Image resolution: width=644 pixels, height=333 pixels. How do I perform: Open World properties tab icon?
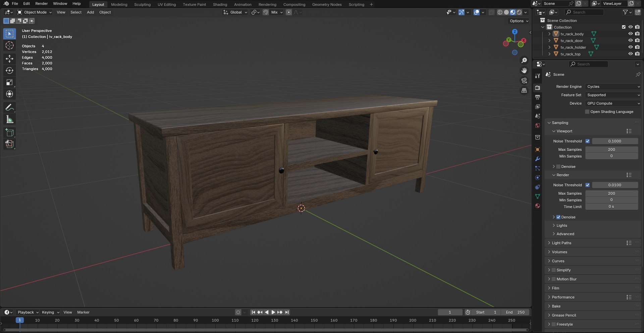537,125
